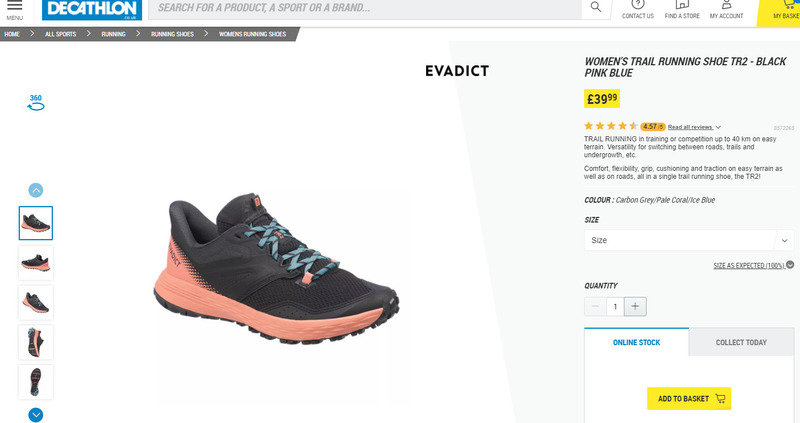
Task: Increase quantity with plus button
Action: coord(635,306)
